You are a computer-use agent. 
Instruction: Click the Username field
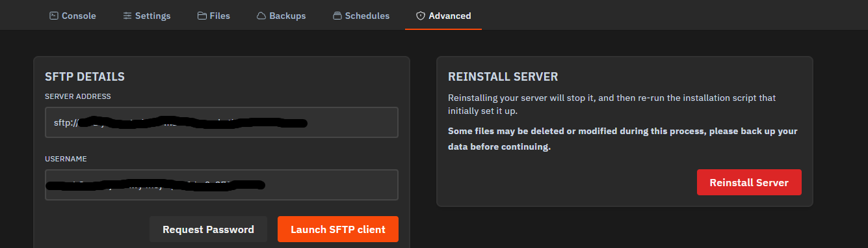222,185
